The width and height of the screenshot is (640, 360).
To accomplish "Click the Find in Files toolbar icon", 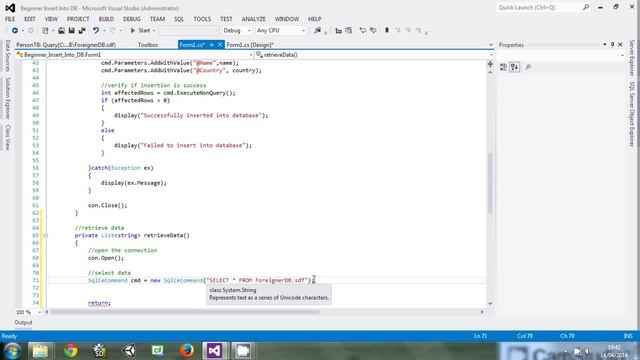I will click(318, 31).
